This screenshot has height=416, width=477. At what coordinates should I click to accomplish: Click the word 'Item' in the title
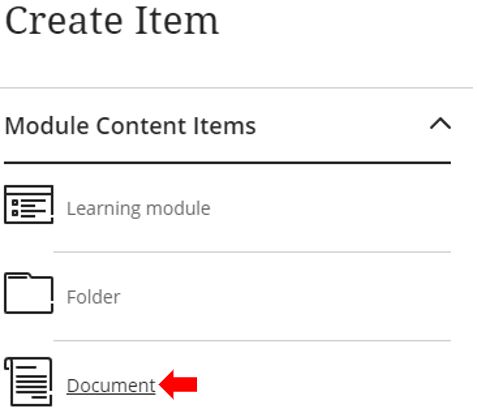point(177,21)
